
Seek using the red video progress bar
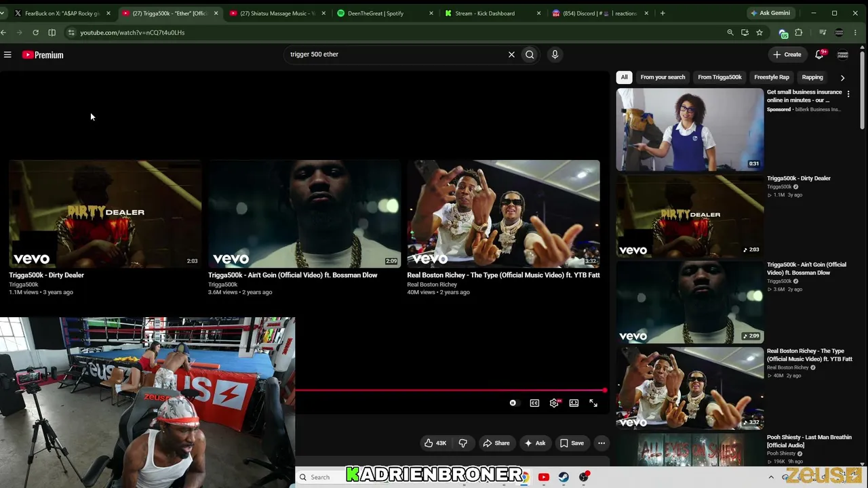pos(450,390)
